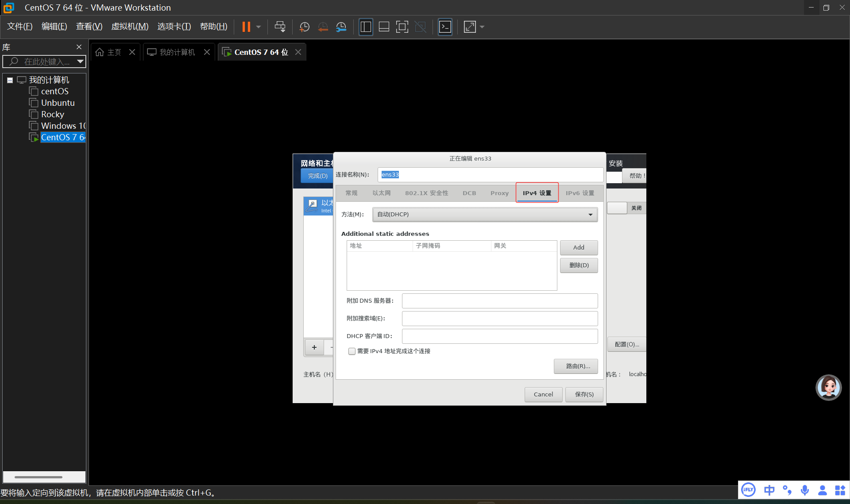Screen dimensions: 850x504
Task: Select the Rocky virtual machine in library
Action: click(52, 114)
